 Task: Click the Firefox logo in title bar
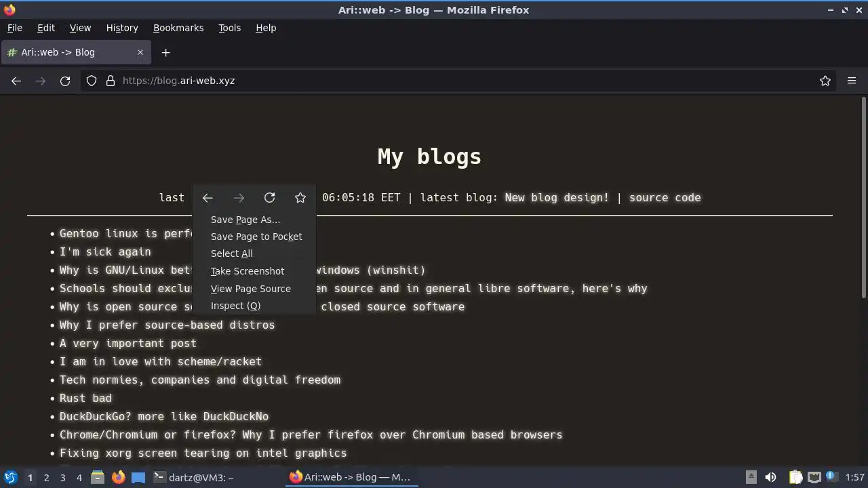tap(9, 9)
